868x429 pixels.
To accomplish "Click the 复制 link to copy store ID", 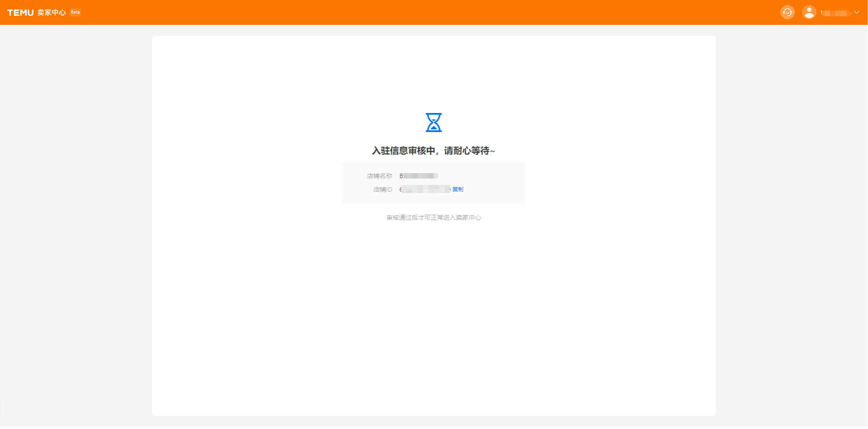I will [458, 189].
